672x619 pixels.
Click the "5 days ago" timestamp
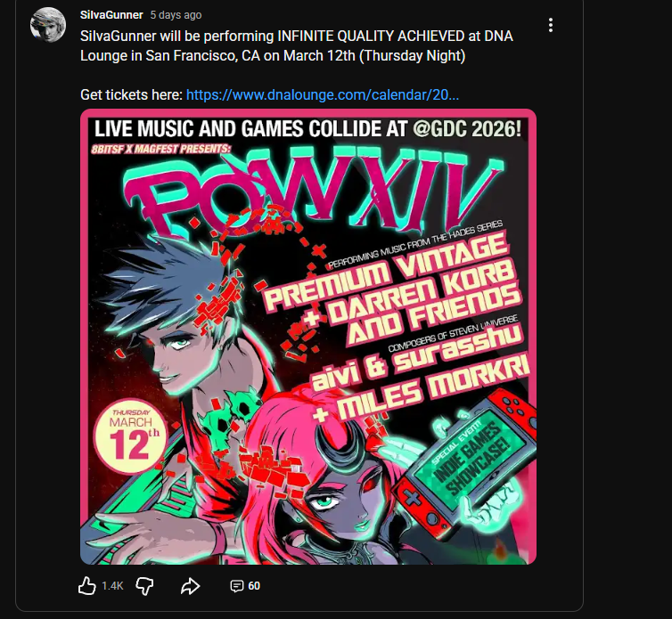coord(176,15)
